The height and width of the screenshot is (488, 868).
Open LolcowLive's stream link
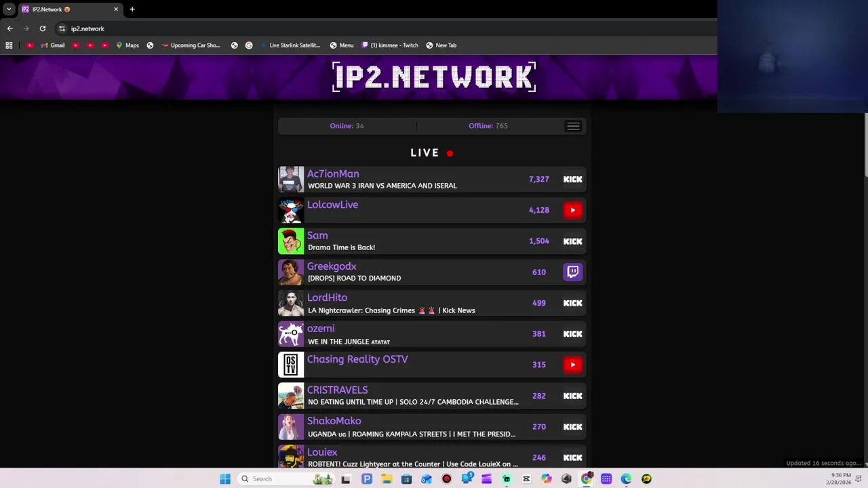tap(332, 205)
